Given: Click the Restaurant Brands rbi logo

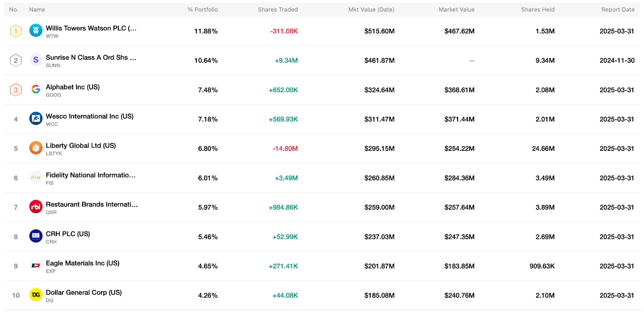Looking at the screenshot, I should 36,207.
